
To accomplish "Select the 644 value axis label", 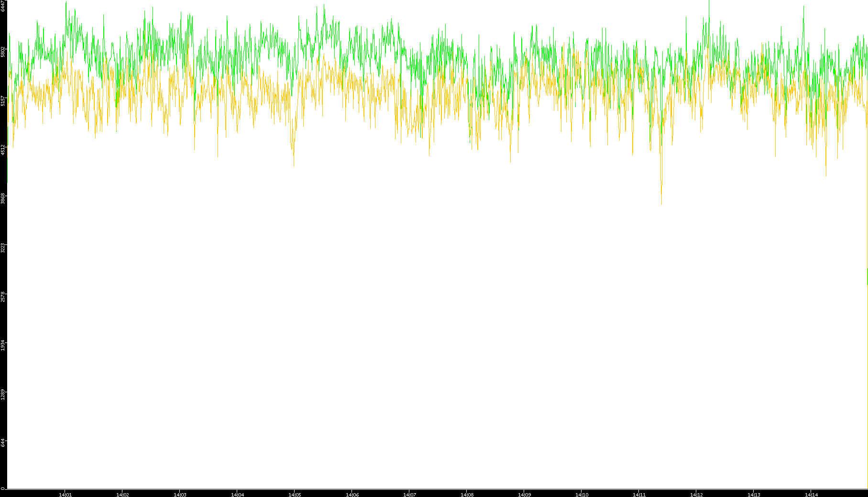I will 3,442.
